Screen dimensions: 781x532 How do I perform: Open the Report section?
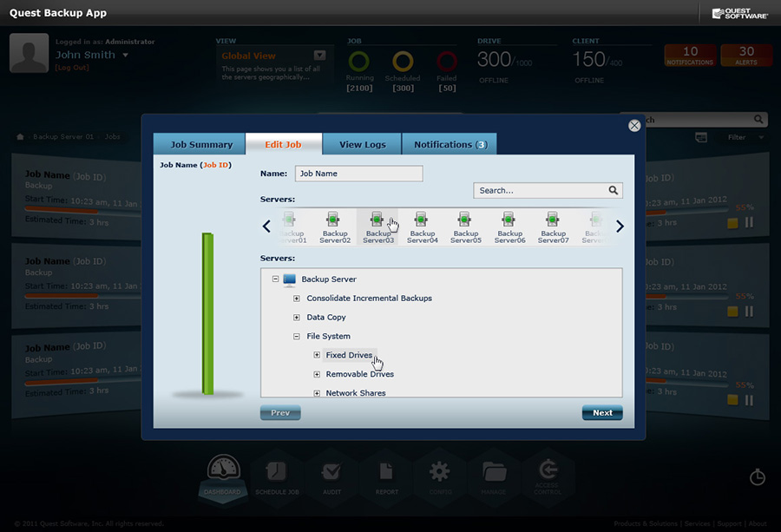[x=386, y=476]
